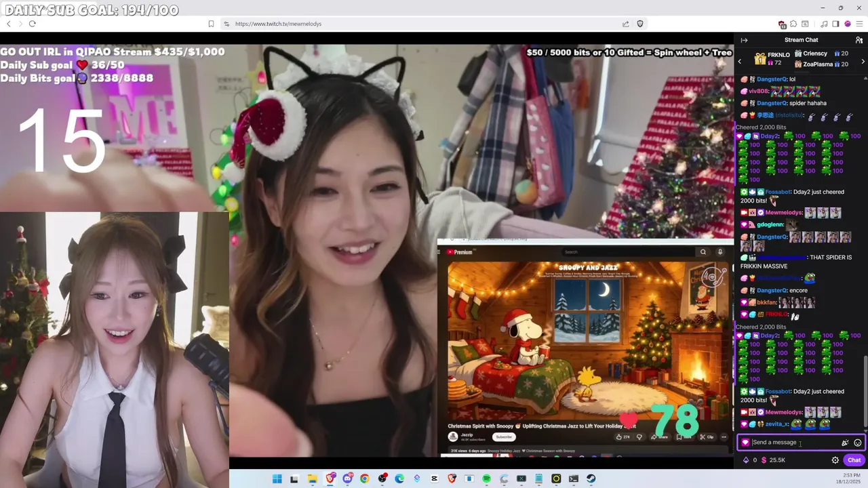Open the browser extensions puzzle icon
868x488 pixels.
[793, 24]
